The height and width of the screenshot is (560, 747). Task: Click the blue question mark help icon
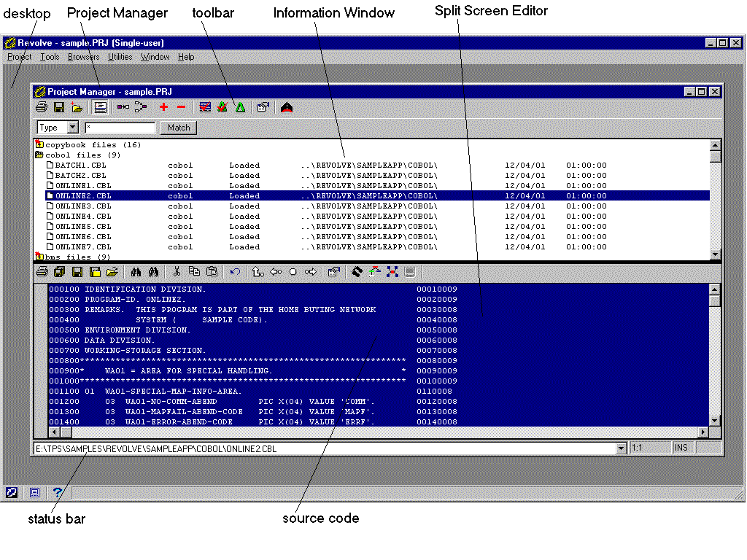point(58,493)
